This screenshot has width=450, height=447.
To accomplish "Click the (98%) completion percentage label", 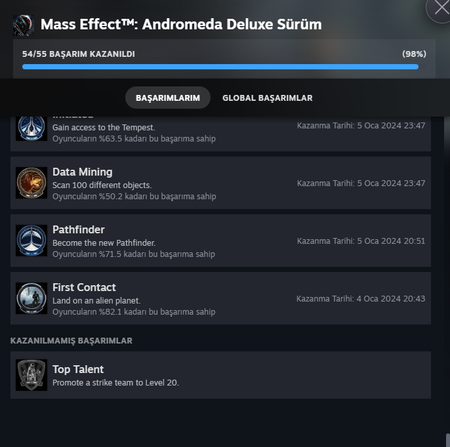I will point(414,54).
